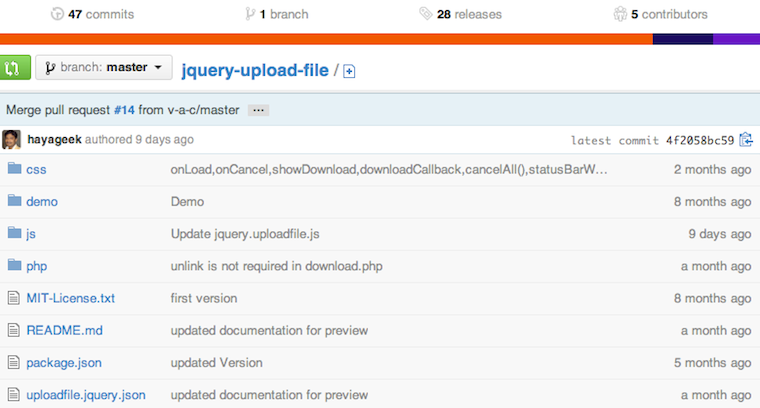Click the php row "a month ago" timestamp

pyautogui.click(x=716, y=266)
